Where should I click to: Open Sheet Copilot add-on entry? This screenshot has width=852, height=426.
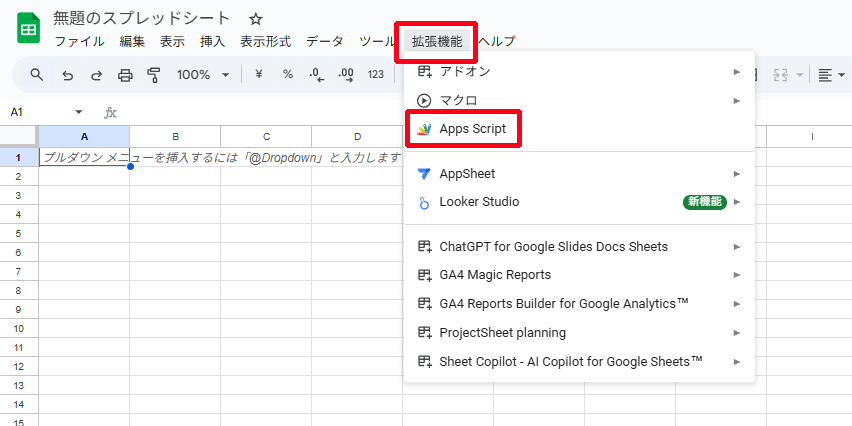click(x=579, y=361)
